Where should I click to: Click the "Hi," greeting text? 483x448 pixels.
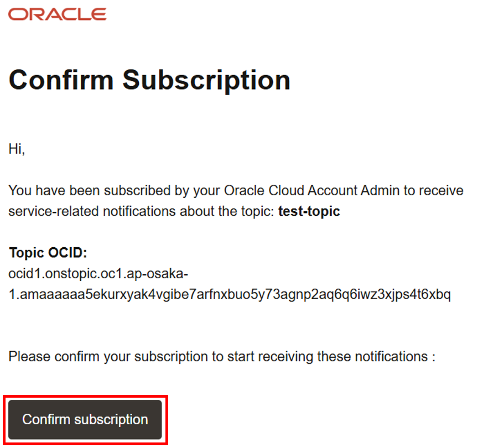coord(17,149)
